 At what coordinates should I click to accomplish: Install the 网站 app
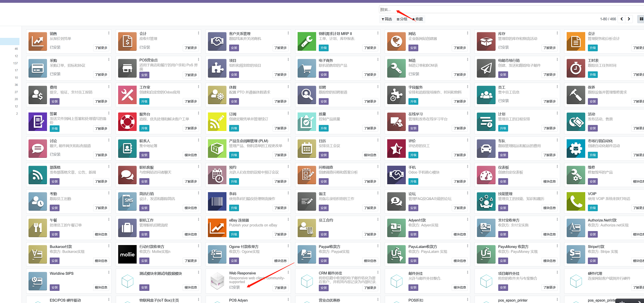click(413, 48)
